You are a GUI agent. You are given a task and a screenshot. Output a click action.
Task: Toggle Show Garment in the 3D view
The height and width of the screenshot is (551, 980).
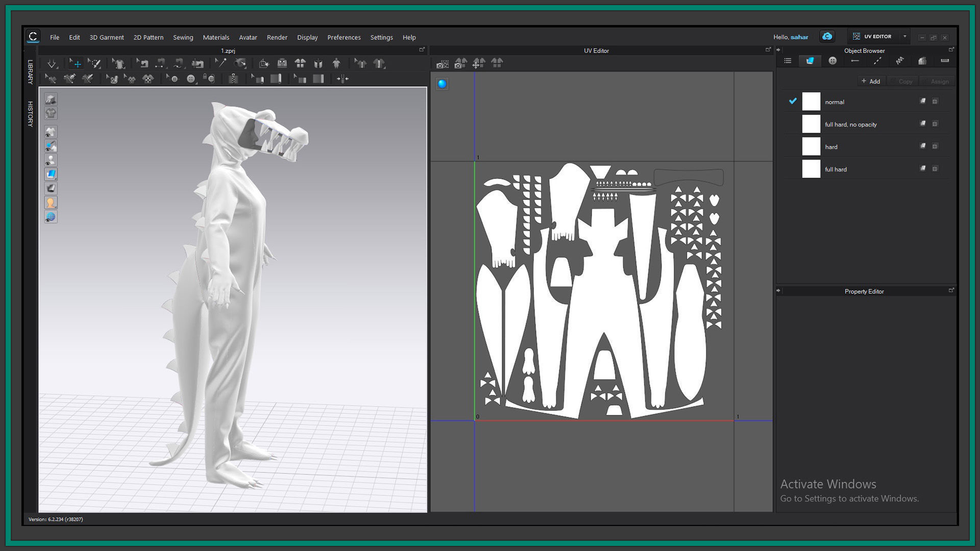pos(51,132)
